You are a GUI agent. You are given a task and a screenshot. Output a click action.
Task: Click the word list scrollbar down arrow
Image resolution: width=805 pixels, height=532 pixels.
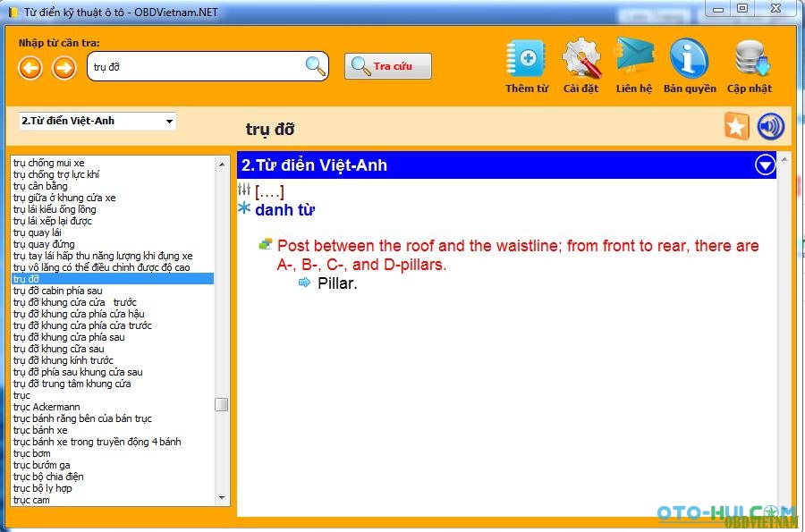coord(222,498)
